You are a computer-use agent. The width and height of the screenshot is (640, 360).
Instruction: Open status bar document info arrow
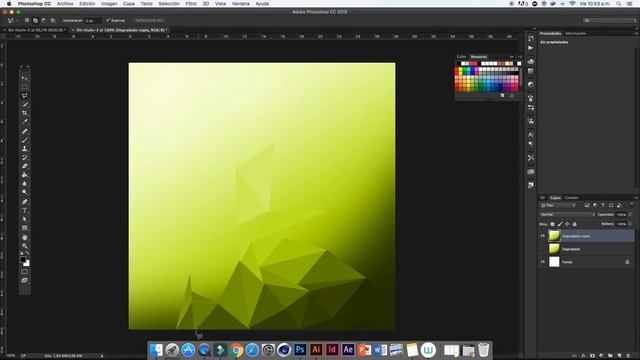click(102, 356)
